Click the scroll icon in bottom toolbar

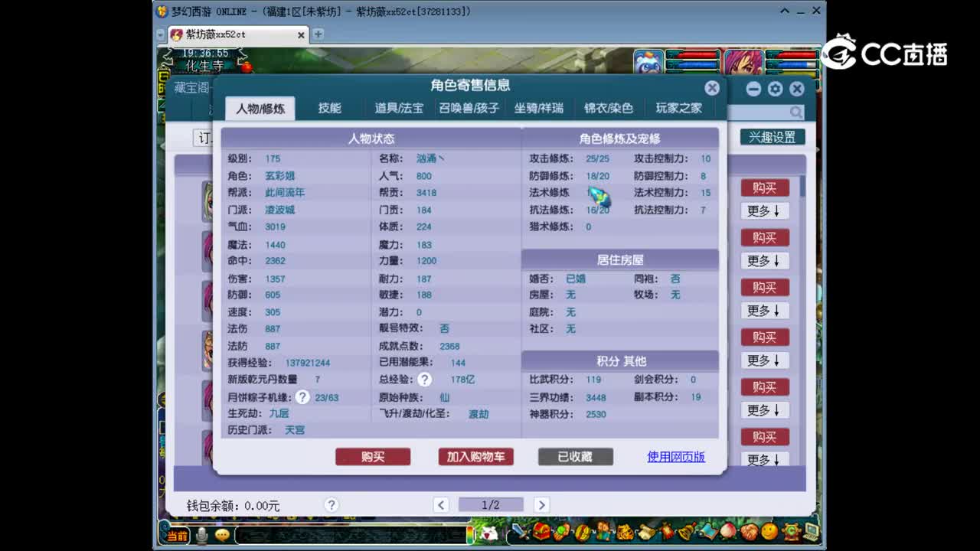click(x=646, y=532)
